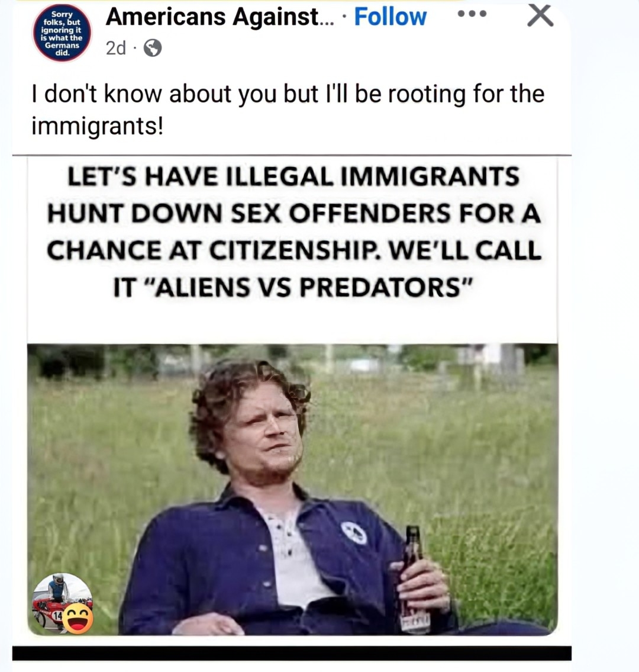Open the page's round profile picture
This screenshot has height=672, width=639.
coord(63,33)
